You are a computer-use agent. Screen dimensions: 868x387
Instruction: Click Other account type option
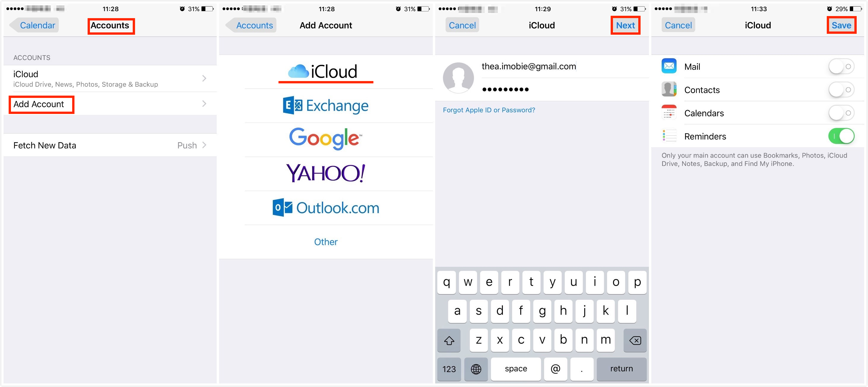pos(325,241)
